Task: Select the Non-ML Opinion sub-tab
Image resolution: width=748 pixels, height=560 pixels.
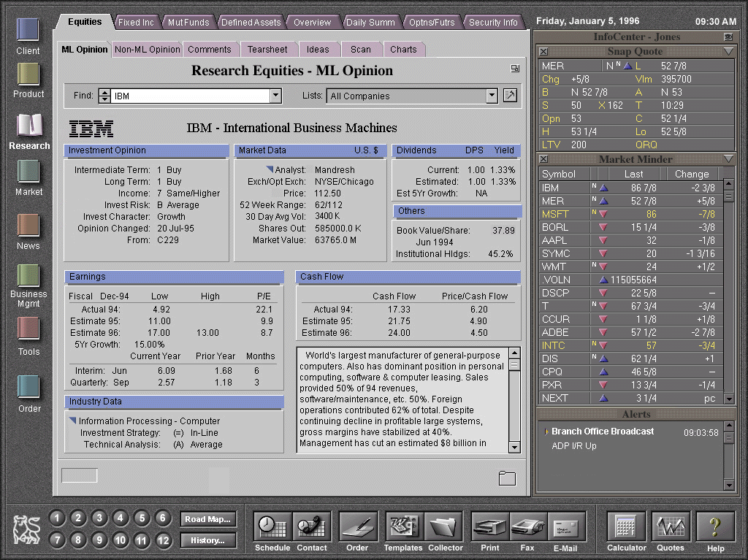Action: click(148, 50)
